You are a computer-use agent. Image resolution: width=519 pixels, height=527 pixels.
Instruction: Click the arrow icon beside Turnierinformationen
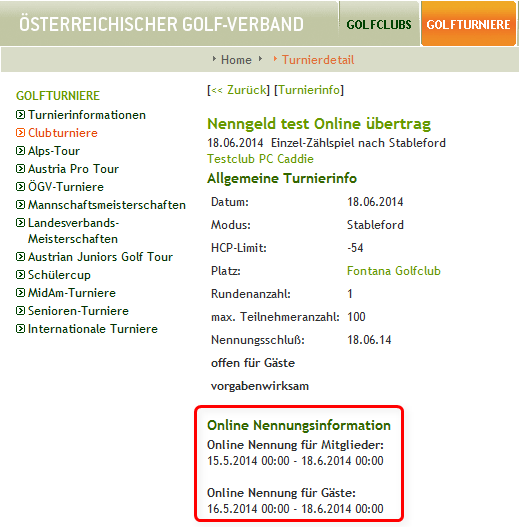click(x=20, y=115)
